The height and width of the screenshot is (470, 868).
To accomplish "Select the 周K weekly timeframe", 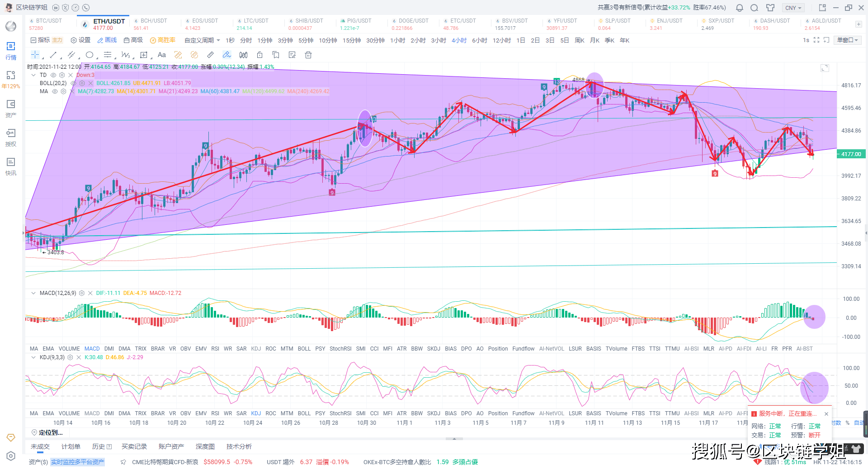I will pyautogui.click(x=580, y=40).
